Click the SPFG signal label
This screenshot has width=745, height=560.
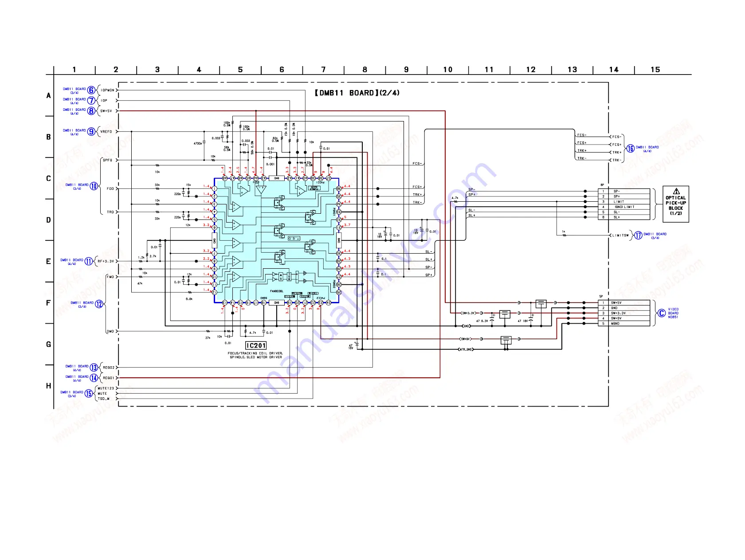coord(108,160)
